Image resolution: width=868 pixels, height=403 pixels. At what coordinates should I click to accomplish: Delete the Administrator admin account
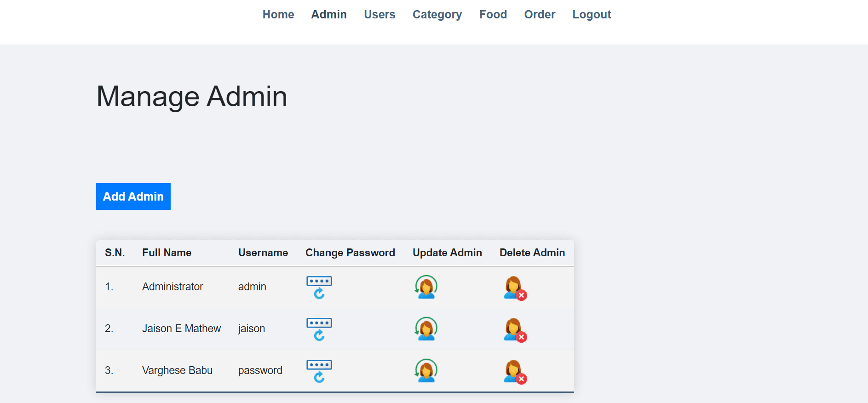pos(515,288)
